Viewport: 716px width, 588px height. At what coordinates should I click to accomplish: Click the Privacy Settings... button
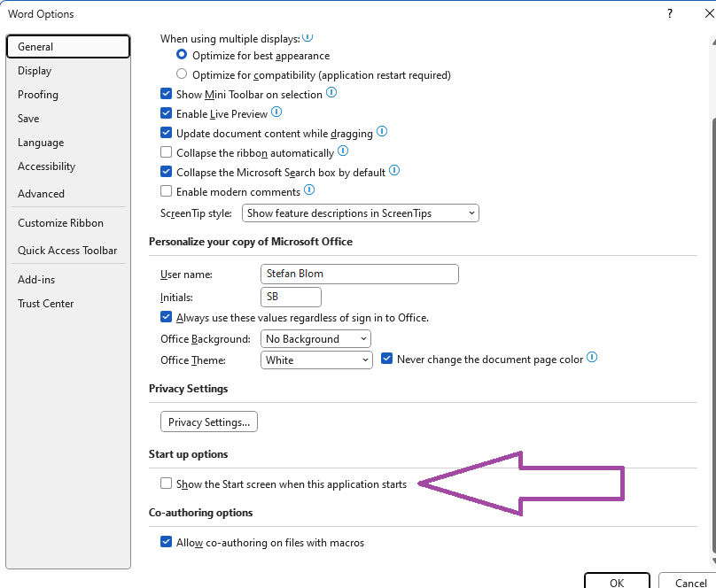[208, 422]
